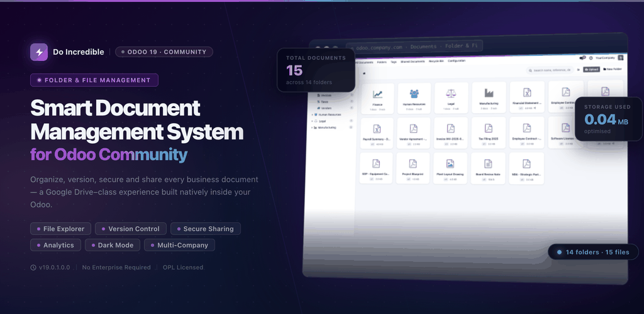
Task: Click the Multi-Company feature pill
Action: click(179, 245)
